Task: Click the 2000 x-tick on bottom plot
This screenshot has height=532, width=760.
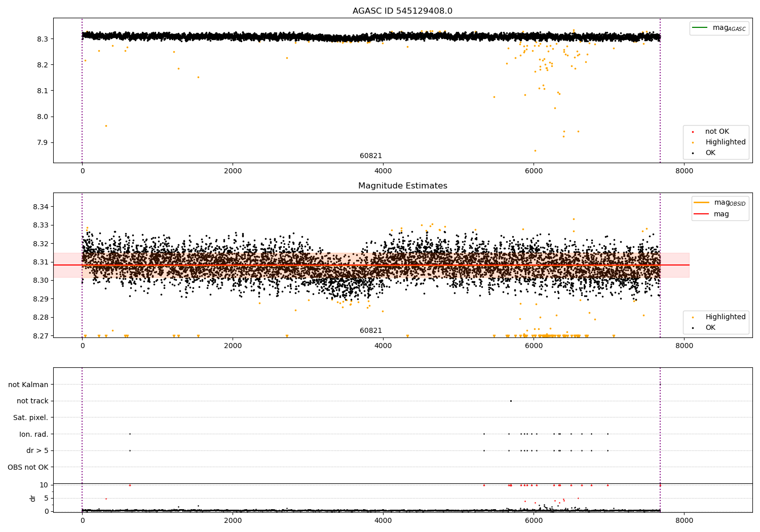Action: point(233,520)
